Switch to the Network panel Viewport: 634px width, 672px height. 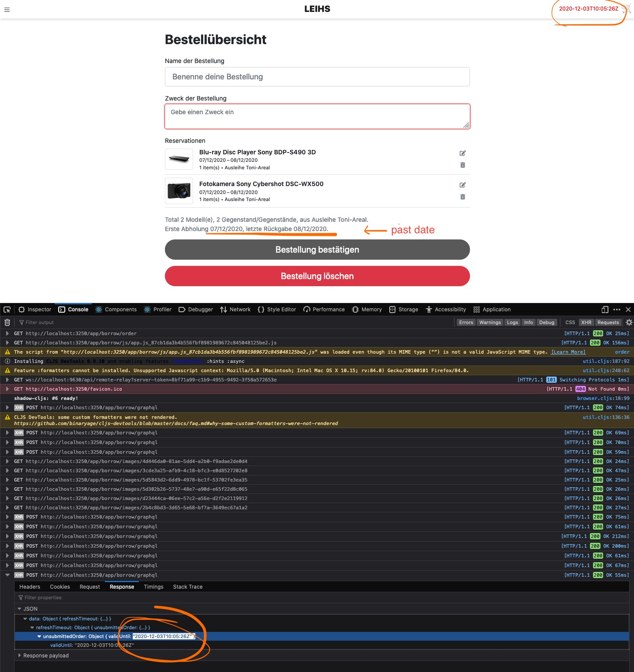pyautogui.click(x=239, y=310)
